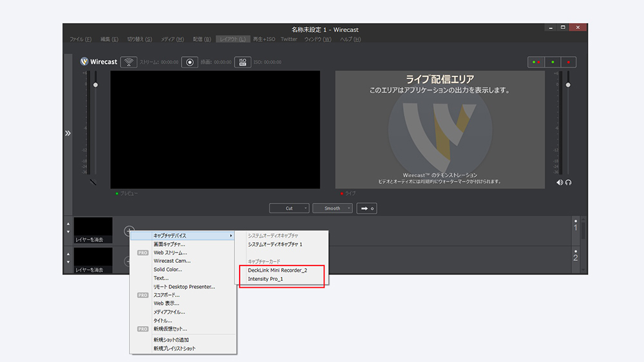Click the second レイヤーを消去 shot thumbnail
Image resolution: width=644 pixels, height=362 pixels.
coord(93,260)
